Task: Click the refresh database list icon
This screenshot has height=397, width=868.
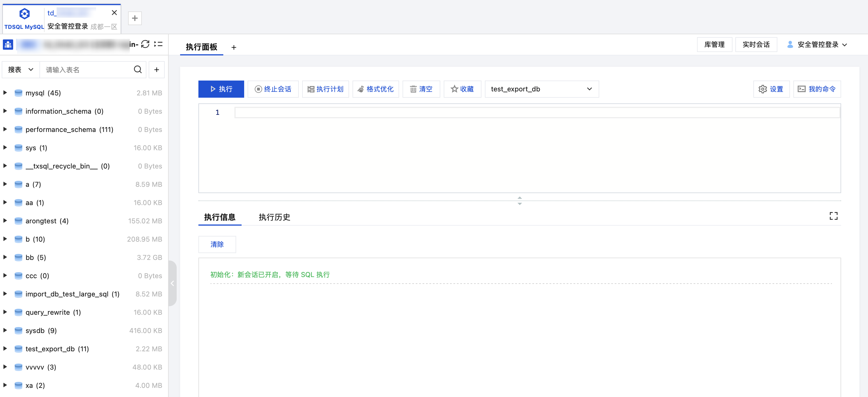Action: (x=145, y=44)
